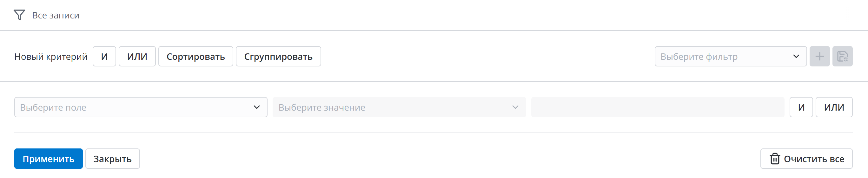Click the Новый критерий label
Screen dimensions: 868x178
click(50, 56)
